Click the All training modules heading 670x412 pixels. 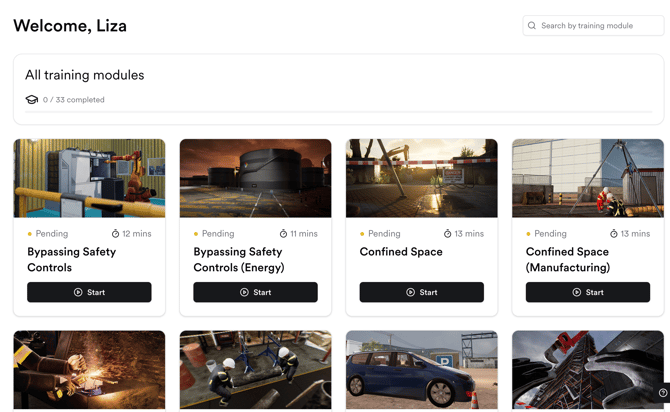85,75
